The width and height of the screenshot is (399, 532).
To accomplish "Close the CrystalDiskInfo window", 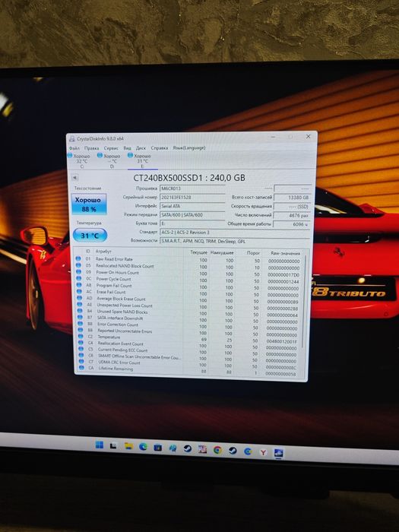I will click(308, 136).
